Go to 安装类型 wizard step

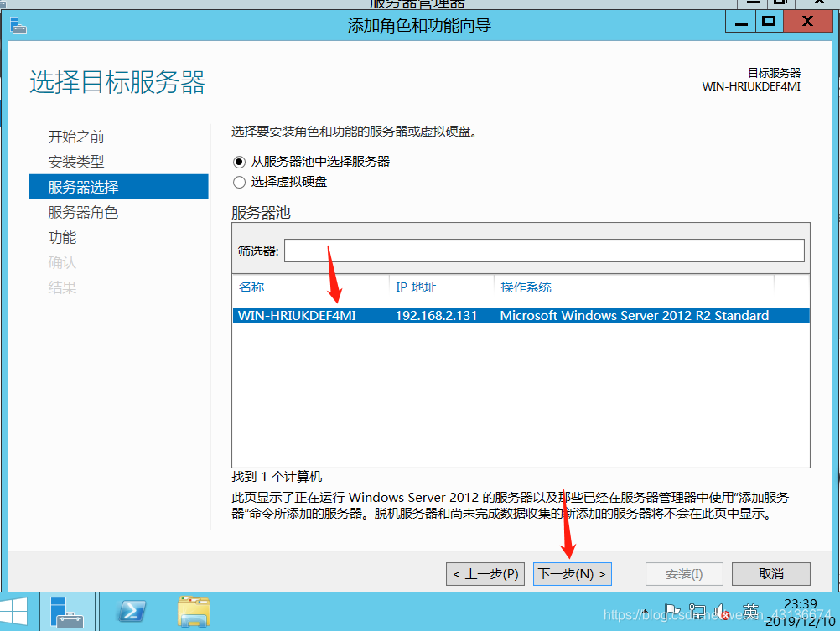pyautogui.click(x=76, y=162)
